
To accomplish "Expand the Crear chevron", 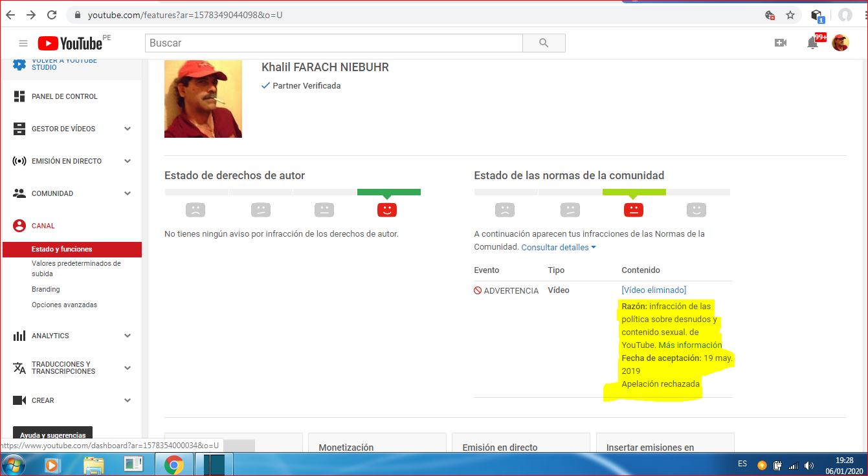I will pos(128,400).
